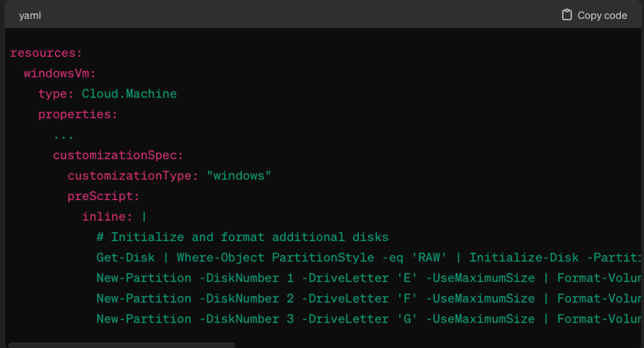Screen dimensions: 644x348
Task: Click the Initialize and format comment line
Action: point(242,237)
